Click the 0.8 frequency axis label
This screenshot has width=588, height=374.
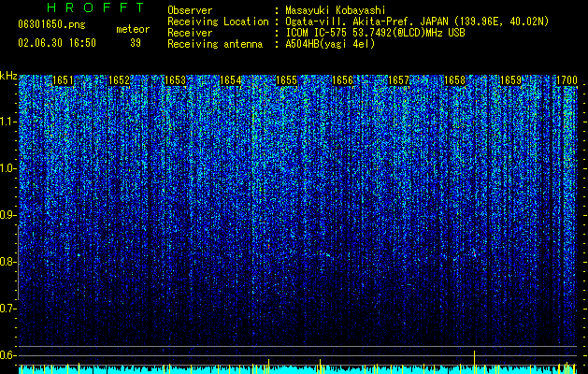tap(8, 262)
